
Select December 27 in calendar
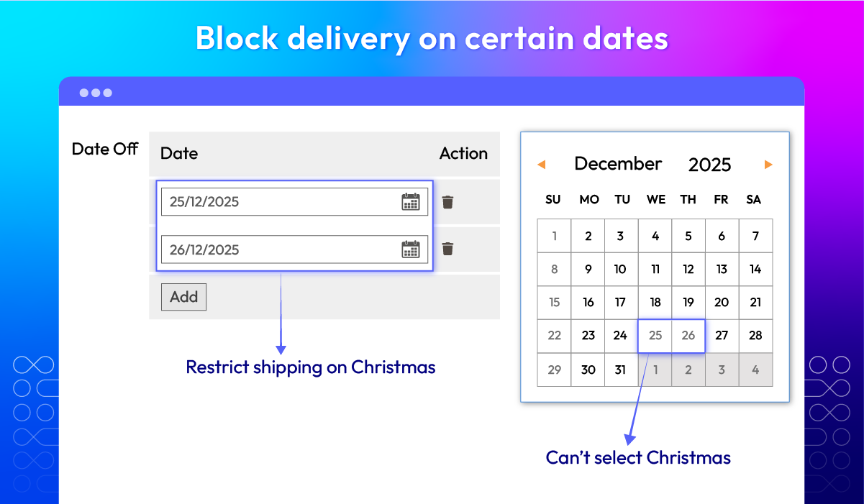tap(722, 336)
